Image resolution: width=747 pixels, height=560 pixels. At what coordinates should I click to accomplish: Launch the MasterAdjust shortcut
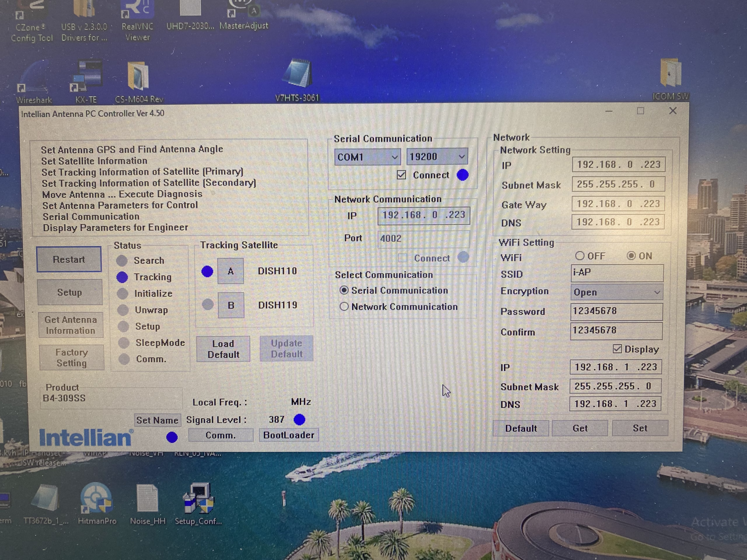[x=243, y=15]
